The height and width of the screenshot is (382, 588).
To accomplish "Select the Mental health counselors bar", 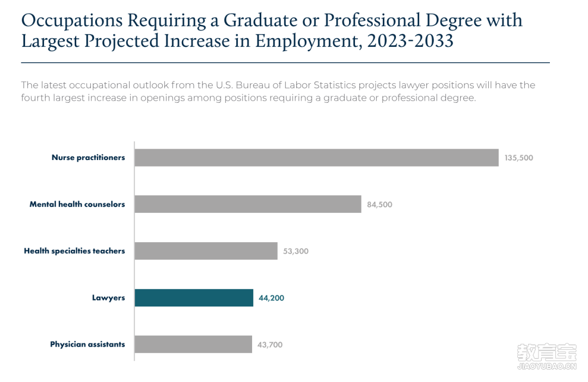I will (248, 204).
